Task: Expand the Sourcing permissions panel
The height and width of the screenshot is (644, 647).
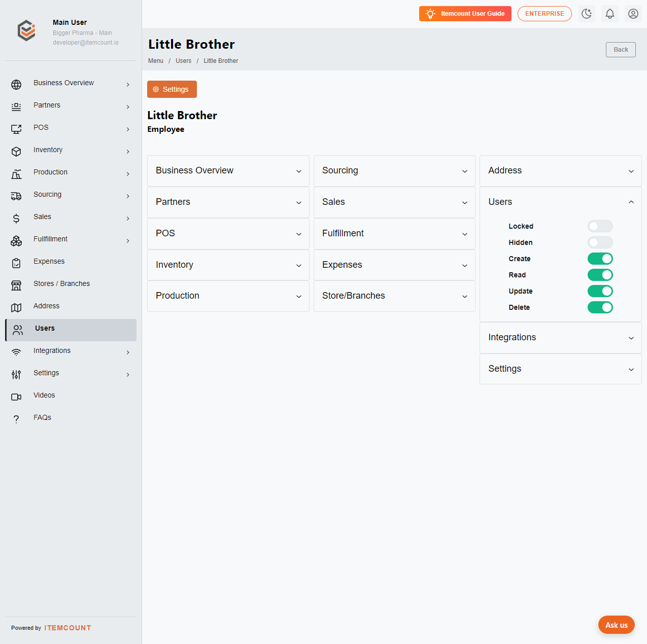Action: [394, 171]
